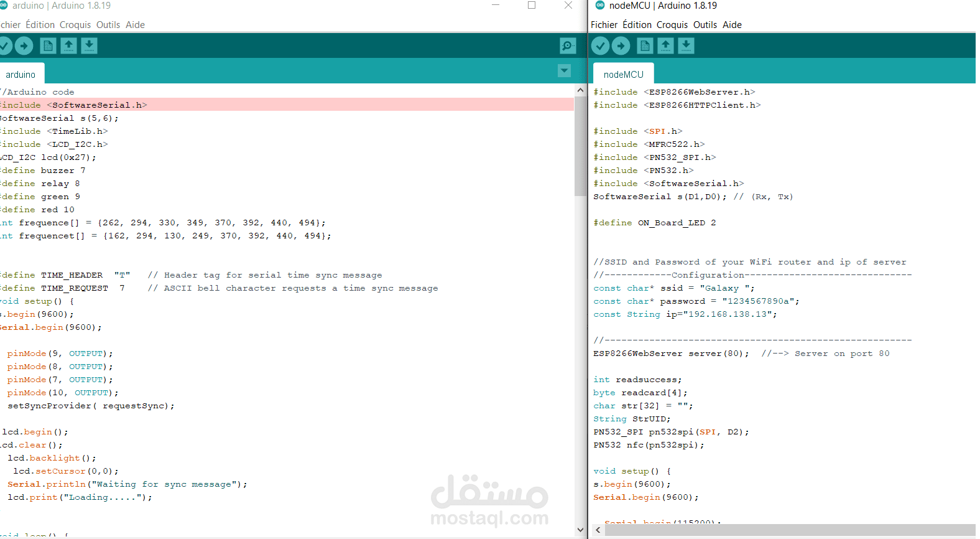The height and width of the screenshot is (539, 980).
Task: Click the TIME_HEADER define line
Action: [191, 275]
